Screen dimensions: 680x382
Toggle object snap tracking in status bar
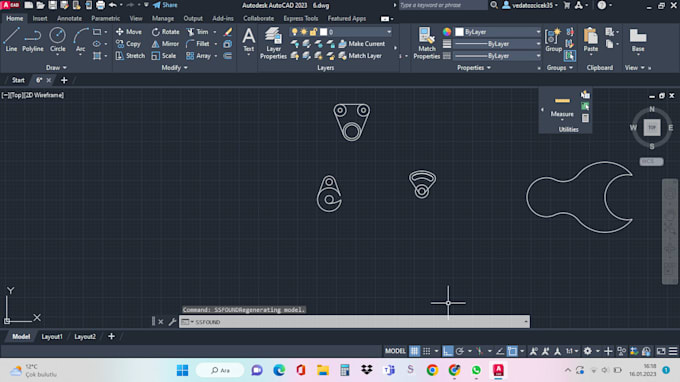pyautogui.click(x=500, y=351)
